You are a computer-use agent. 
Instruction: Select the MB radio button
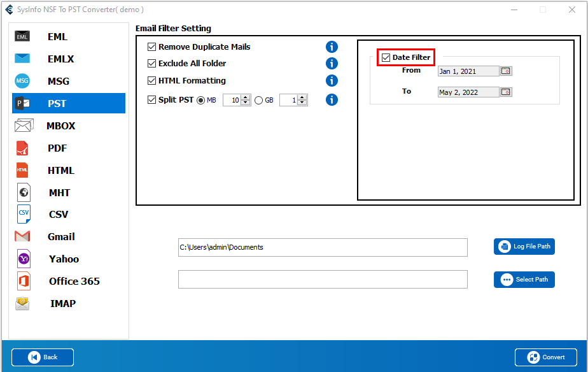tap(201, 100)
